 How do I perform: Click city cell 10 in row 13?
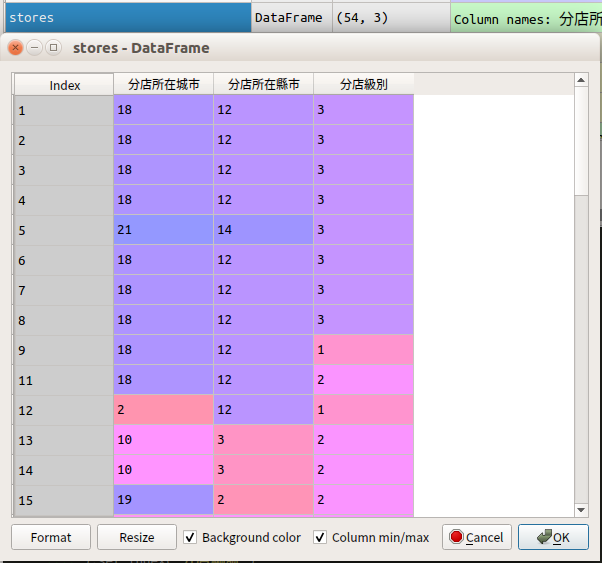163,439
